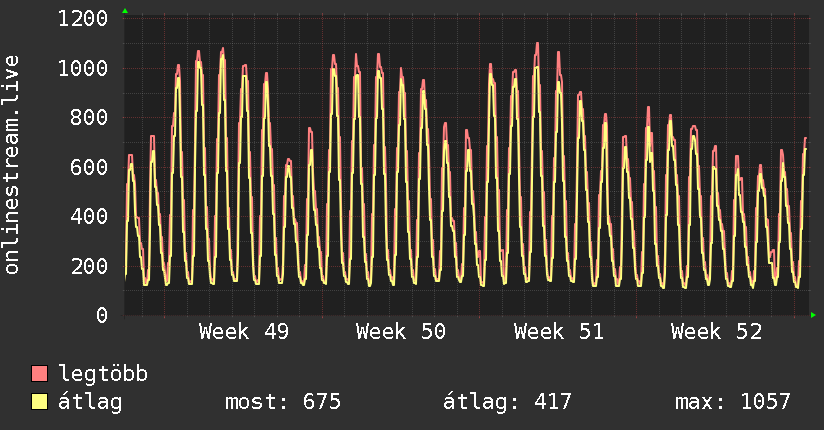
Task: Click the 200 y-axis tick label
Action: point(89,266)
